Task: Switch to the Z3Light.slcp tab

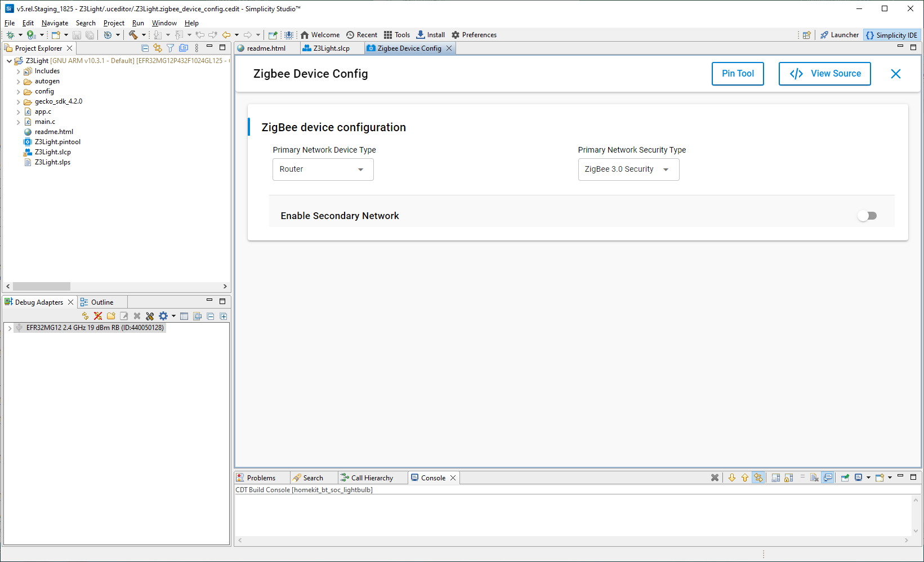Action: [x=331, y=48]
